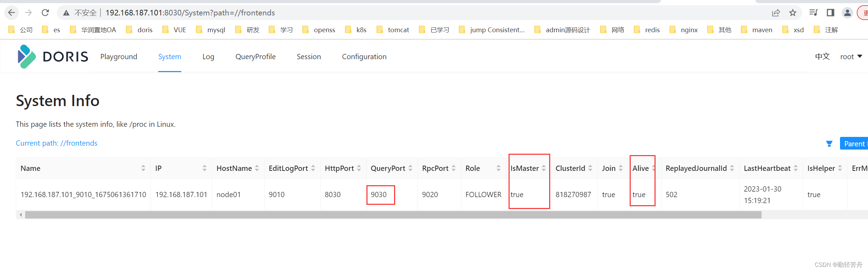Click the Current path //frontends link
Image resolution: width=868 pixels, height=271 pixels.
57,143
